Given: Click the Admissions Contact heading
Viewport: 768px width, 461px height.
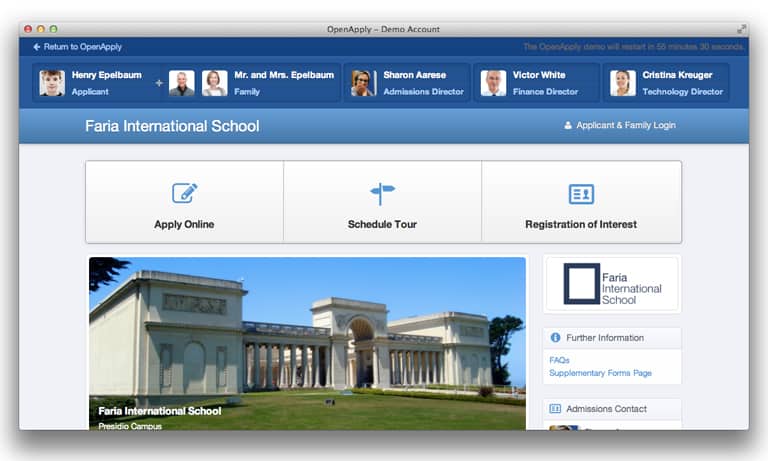Looking at the screenshot, I should click(606, 409).
